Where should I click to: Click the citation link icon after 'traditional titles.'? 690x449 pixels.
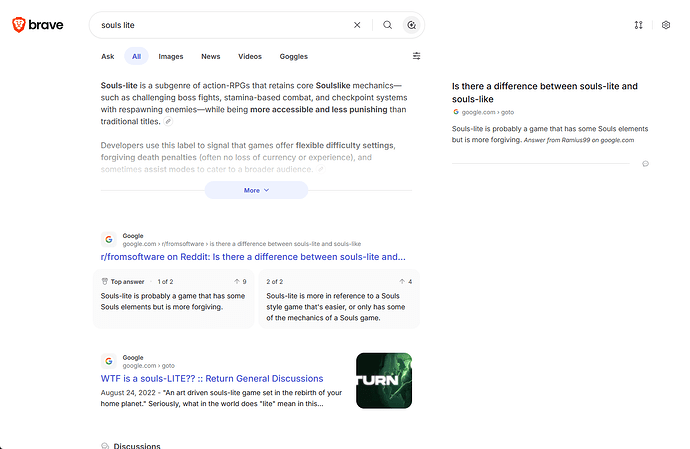(168, 121)
